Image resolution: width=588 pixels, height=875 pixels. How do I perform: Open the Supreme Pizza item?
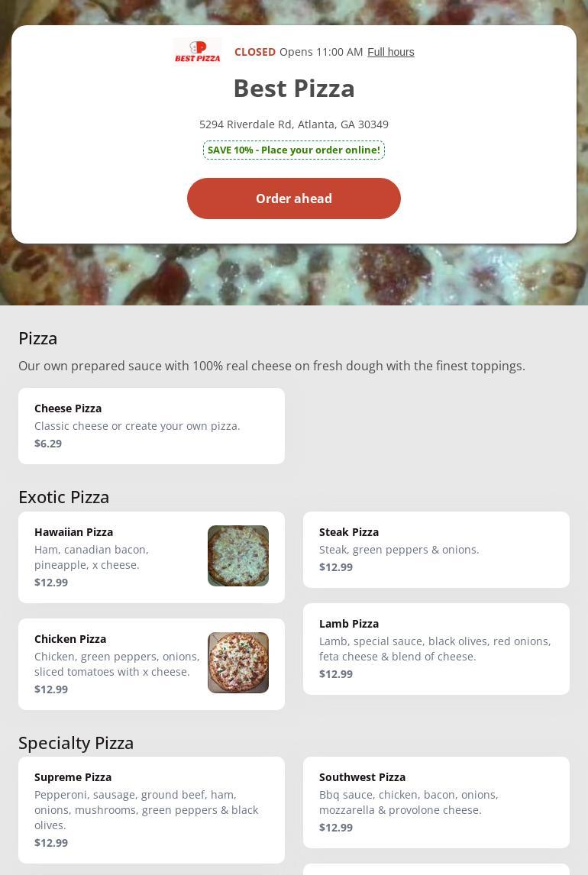pos(151,810)
